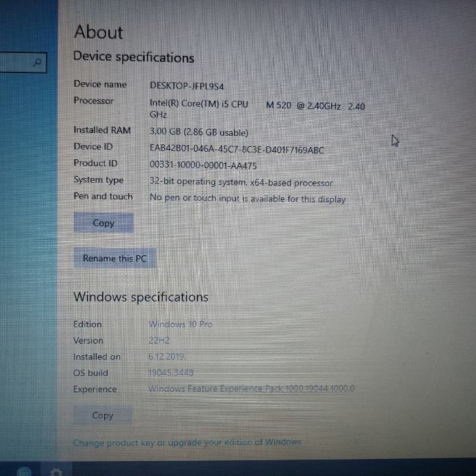
Task: Click the Device ID label
Action: coord(93,146)
